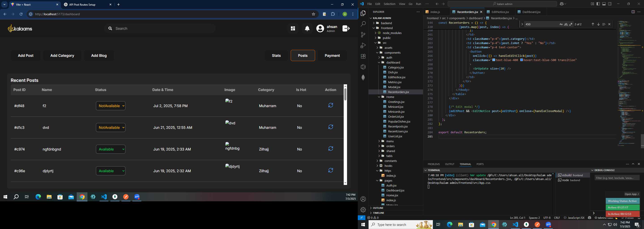Open Chrome extensions puzzle icon
Image resolution: width=644 pixels, height=229 pixels.
[x=333, y=14]
